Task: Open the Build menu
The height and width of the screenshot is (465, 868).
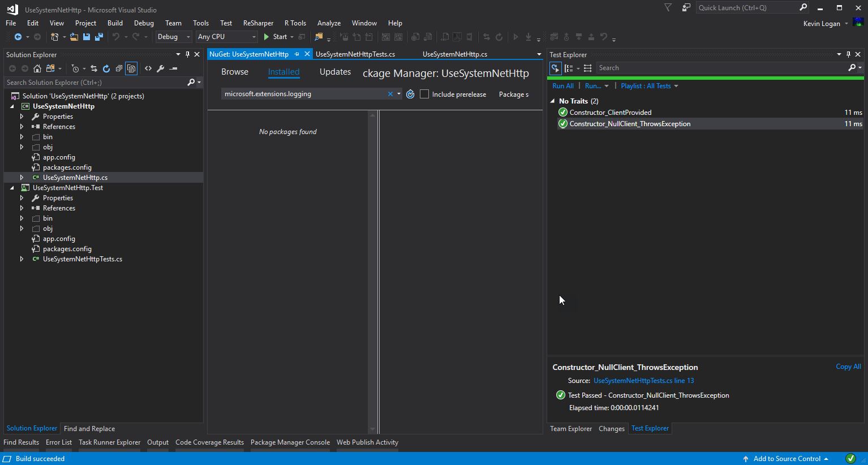Action: 115,23
